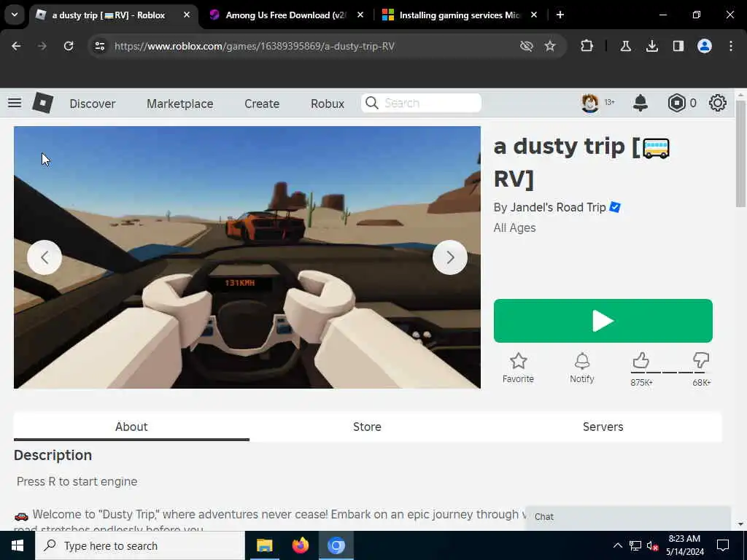Click the muted volume tray icon
Viewport: 747px width, 560px height.
coord(652,545)
